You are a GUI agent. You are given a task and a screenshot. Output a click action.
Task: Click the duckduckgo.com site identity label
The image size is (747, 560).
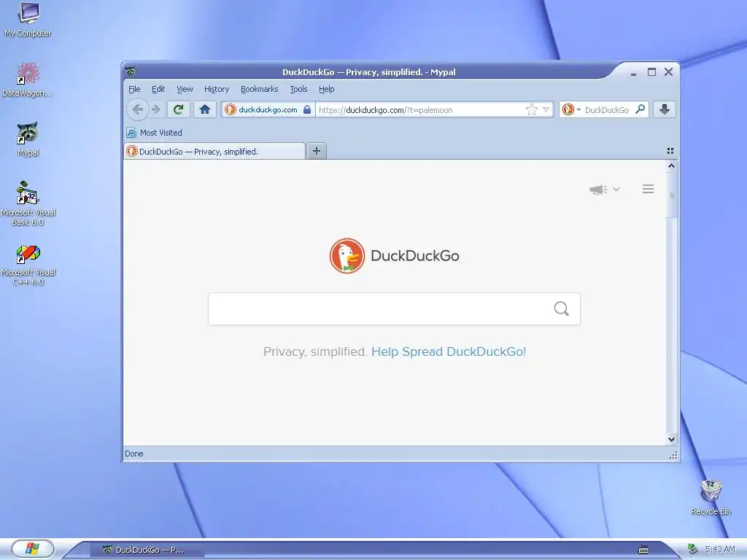pos(268,109)
